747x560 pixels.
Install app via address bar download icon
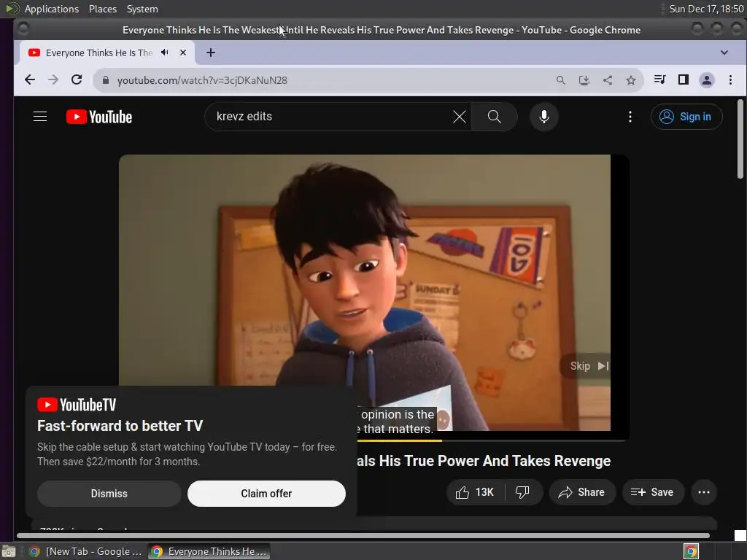584,80
